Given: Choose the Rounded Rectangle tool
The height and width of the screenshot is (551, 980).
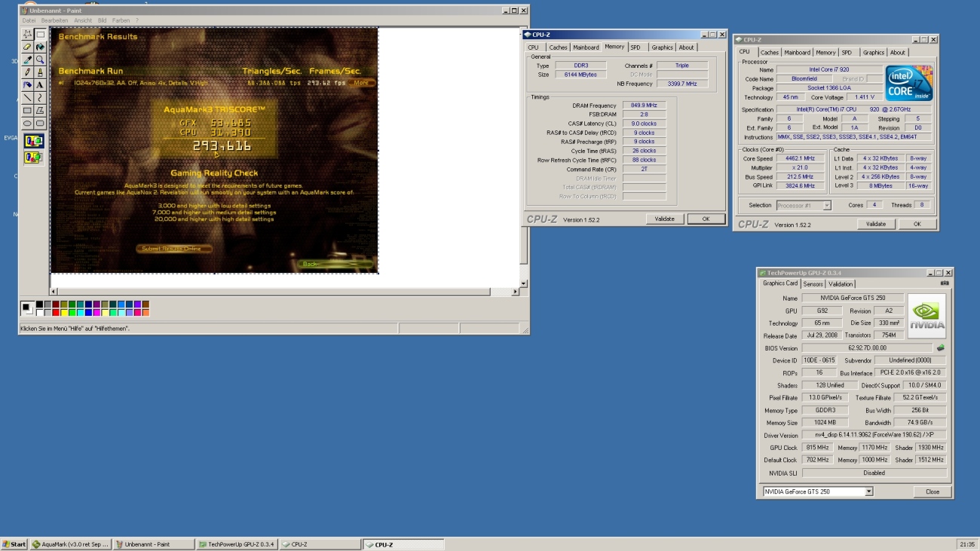Looking at the screenshot, I should [40, 124].
